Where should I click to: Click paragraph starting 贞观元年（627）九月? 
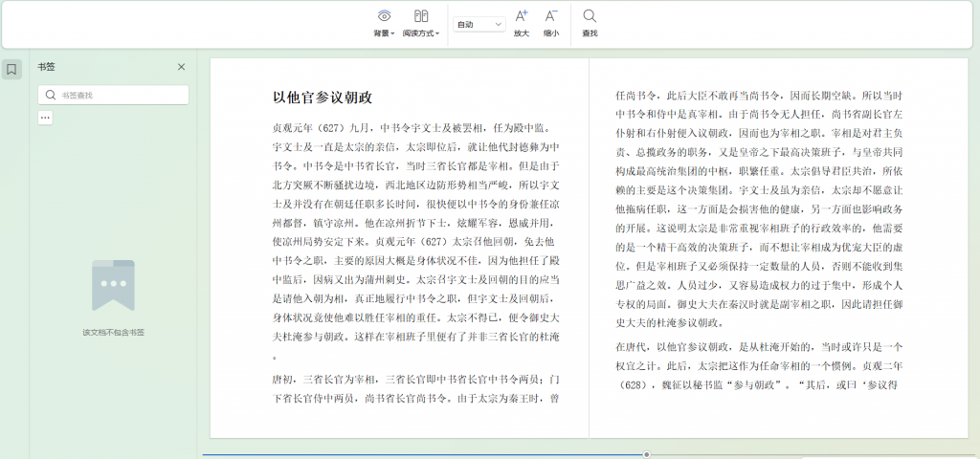[416, 243]
